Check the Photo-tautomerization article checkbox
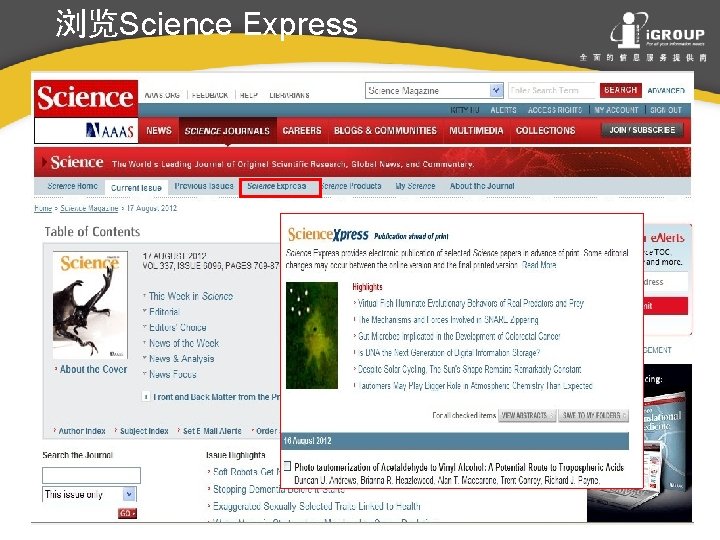Viewport: 720px width, 540px height. coord(287,467)
